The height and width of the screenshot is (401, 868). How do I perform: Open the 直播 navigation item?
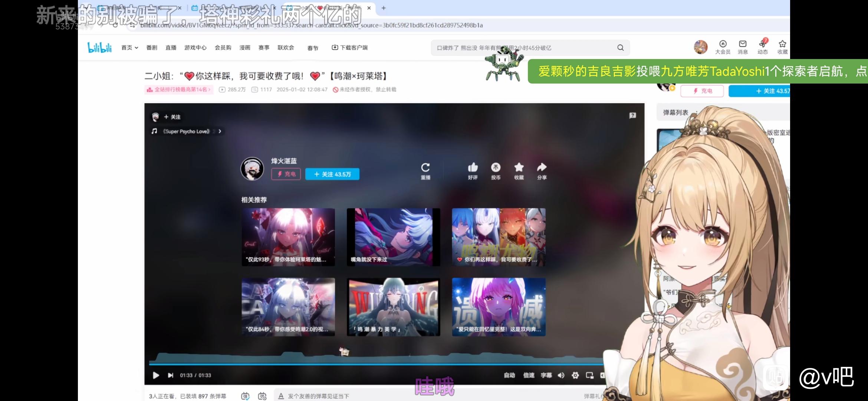(x=171, y=48)
